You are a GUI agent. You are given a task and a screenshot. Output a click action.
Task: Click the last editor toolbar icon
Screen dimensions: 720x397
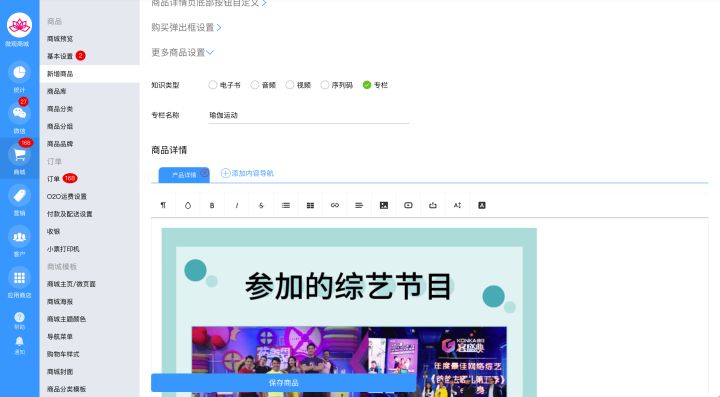(482, 205)
